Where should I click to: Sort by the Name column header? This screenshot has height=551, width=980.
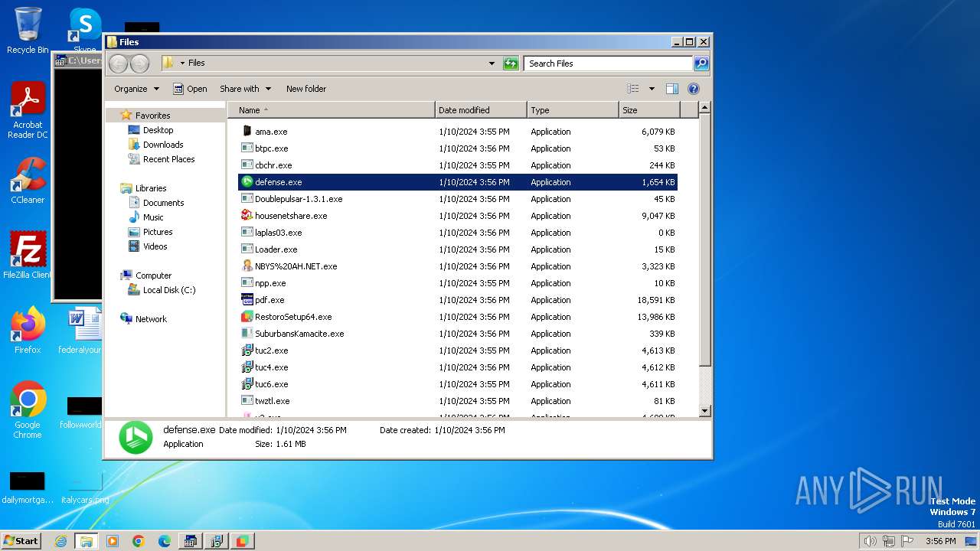(x=332, y=110)
